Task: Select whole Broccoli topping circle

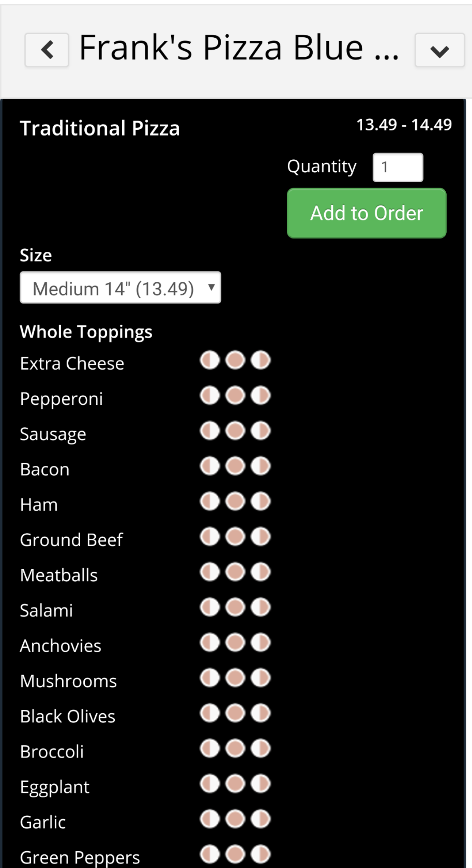Action: pyautogui.click(x=235, y=748)
